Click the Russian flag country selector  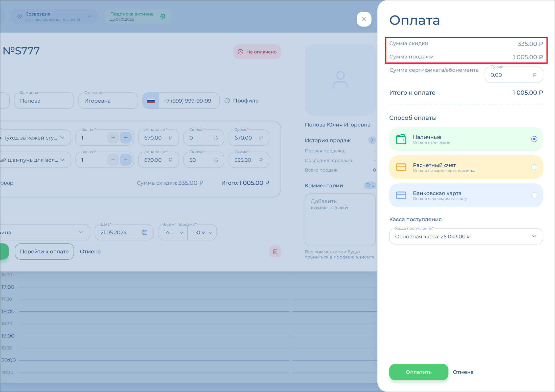[151, 101]
